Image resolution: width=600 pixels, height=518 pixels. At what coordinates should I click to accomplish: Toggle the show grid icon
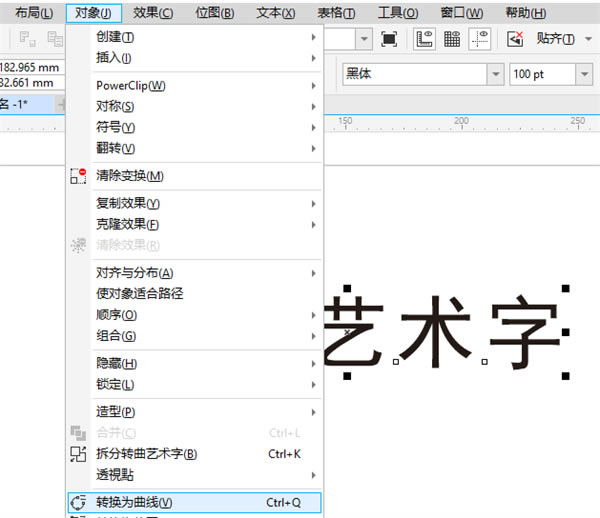(x=452, y=39)
